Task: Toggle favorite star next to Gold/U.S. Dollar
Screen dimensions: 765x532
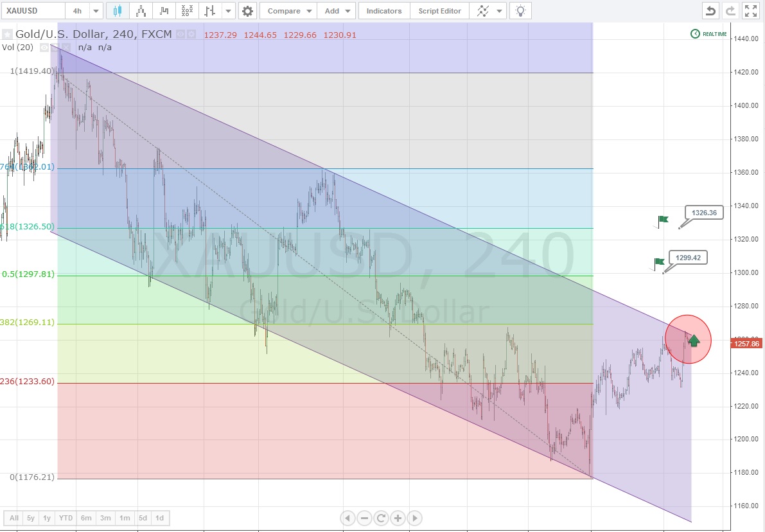Action: point(7,34)
